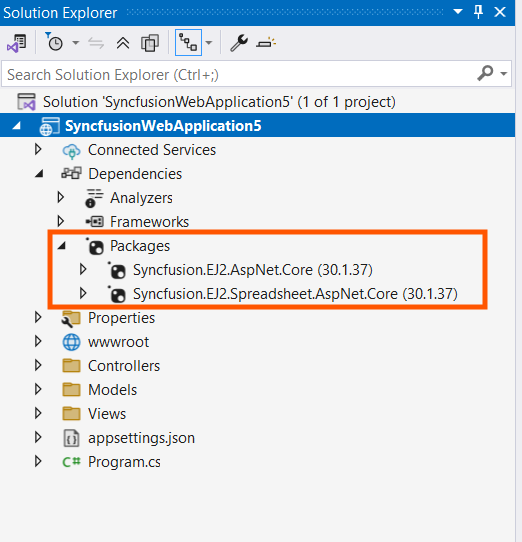Click the Dependencies icon

tap(72, 173)
